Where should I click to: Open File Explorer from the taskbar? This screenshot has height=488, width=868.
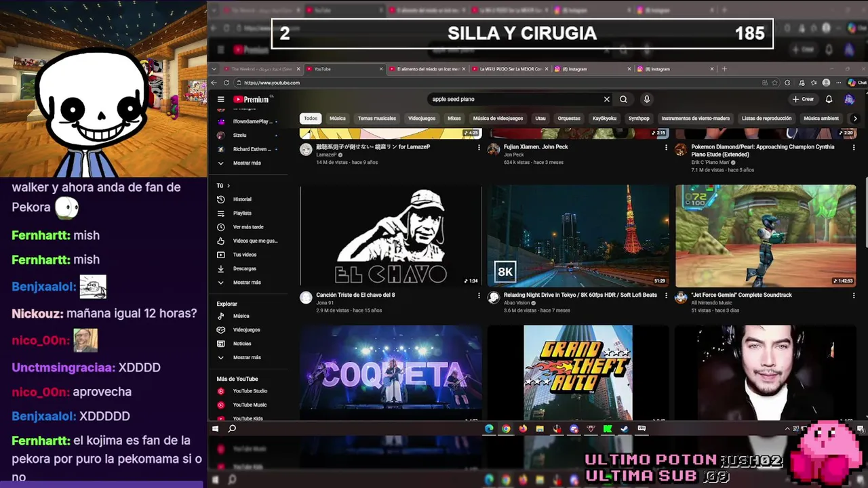coord(540,428)
